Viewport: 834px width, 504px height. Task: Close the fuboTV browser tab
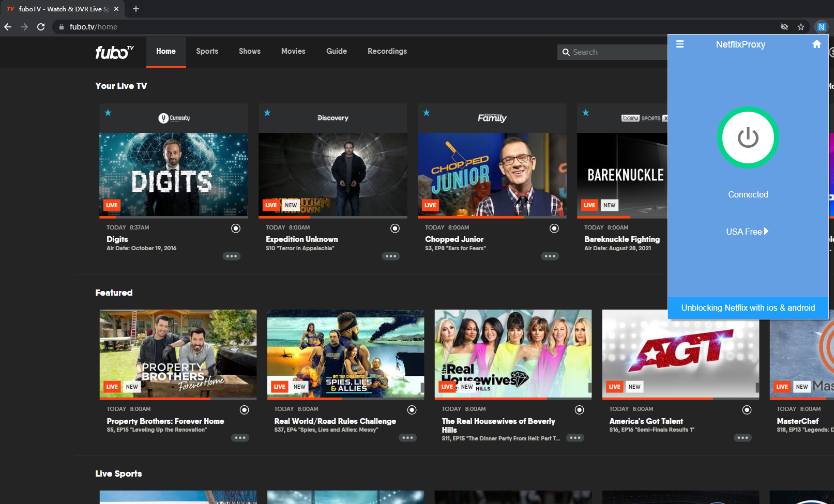[116, 9]
